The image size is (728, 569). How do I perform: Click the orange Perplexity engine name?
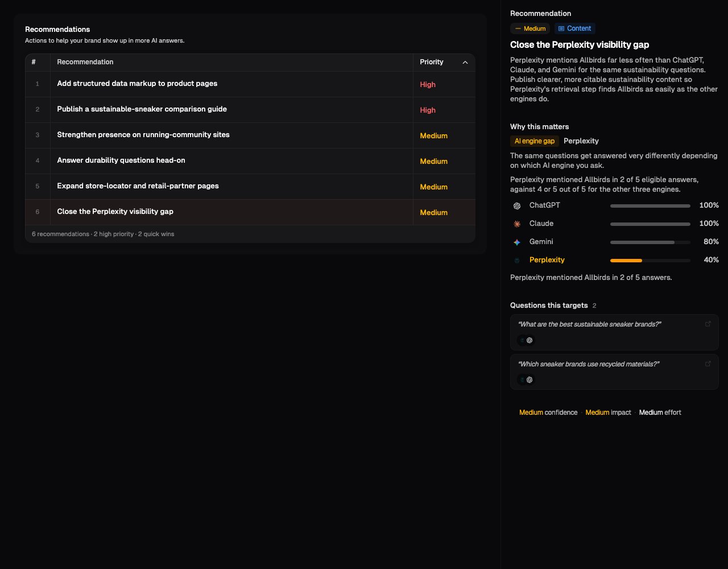click(x=547, y=260)
